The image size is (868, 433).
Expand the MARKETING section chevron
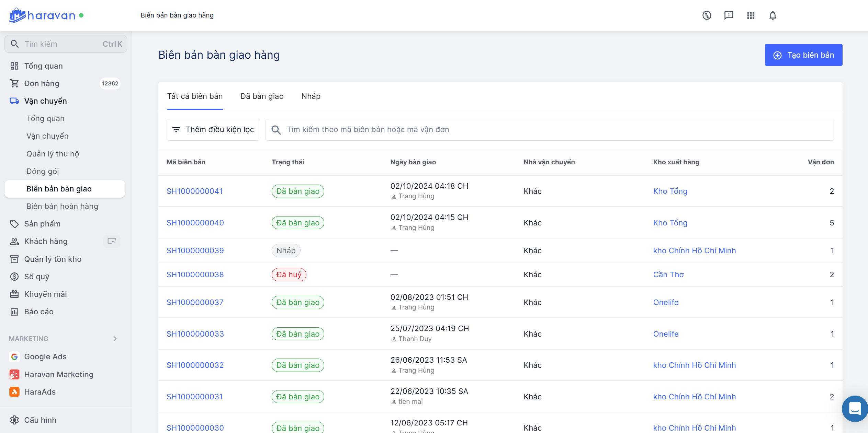(115, 339)
